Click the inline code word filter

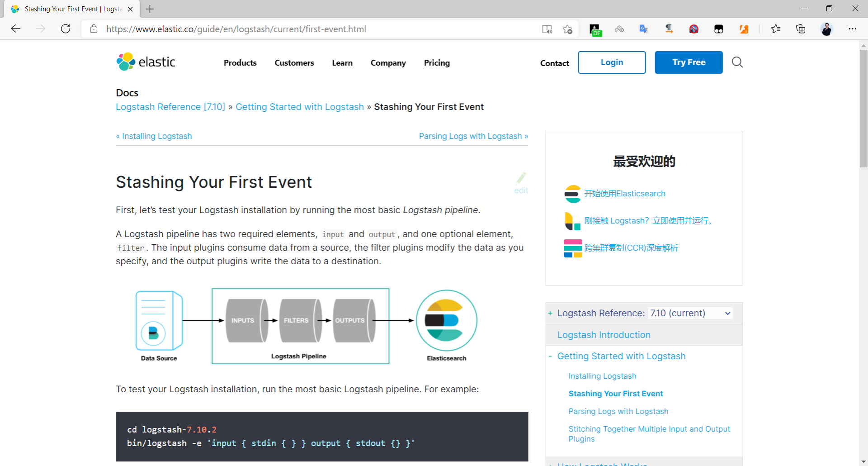click(131, 248)
